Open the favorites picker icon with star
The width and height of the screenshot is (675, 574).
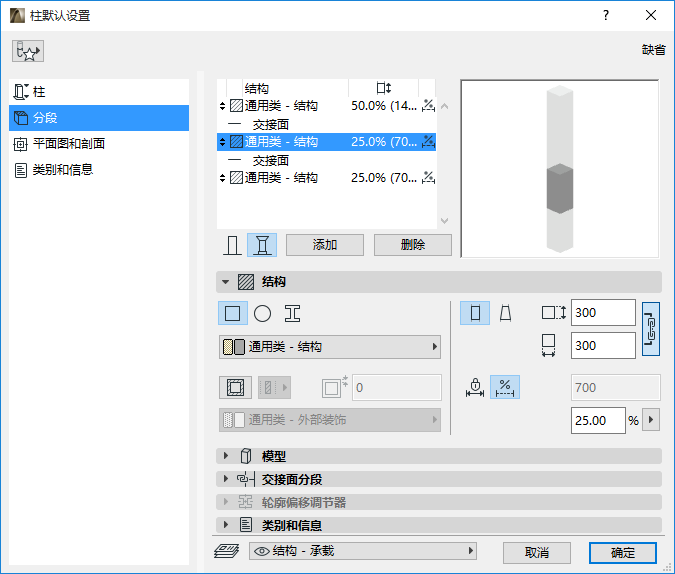[28, 51]
